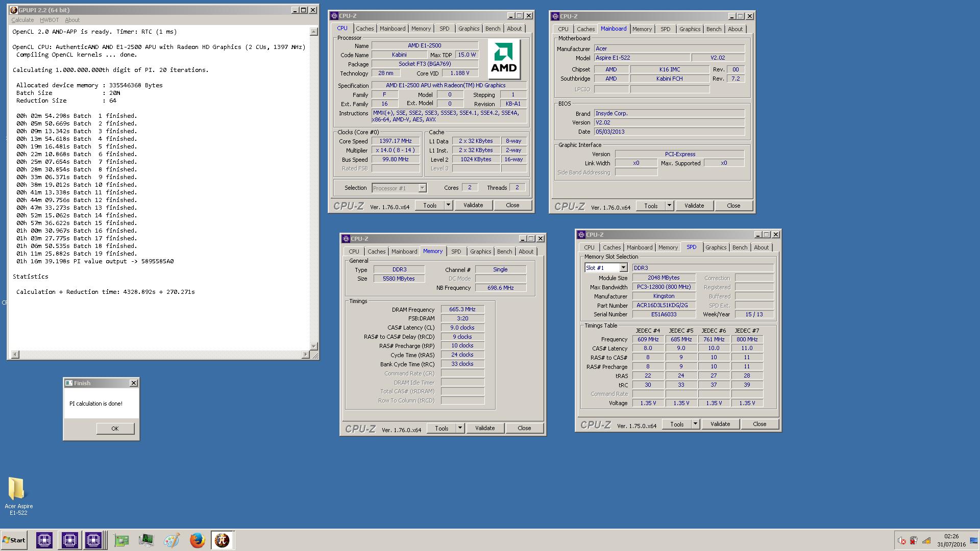Maximize the GPUPI window
Viewport: 980px width, 551px height.
(x=304, y=10)
